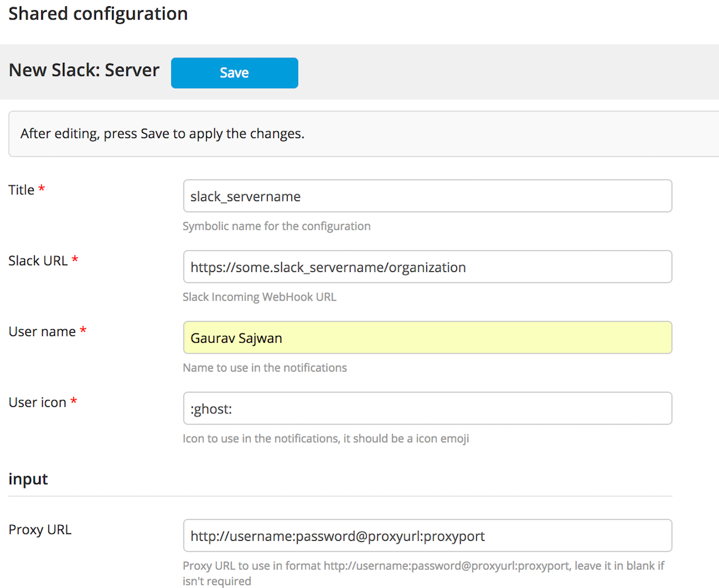Click the User icon label
This screenshot has height=588, width=719.
[x=37, y=403]
